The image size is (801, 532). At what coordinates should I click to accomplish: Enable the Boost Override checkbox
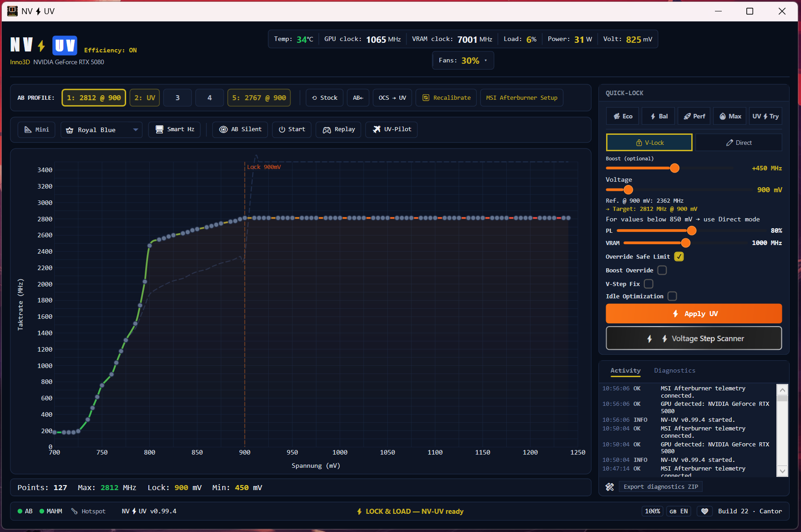[x=662, y=271]
